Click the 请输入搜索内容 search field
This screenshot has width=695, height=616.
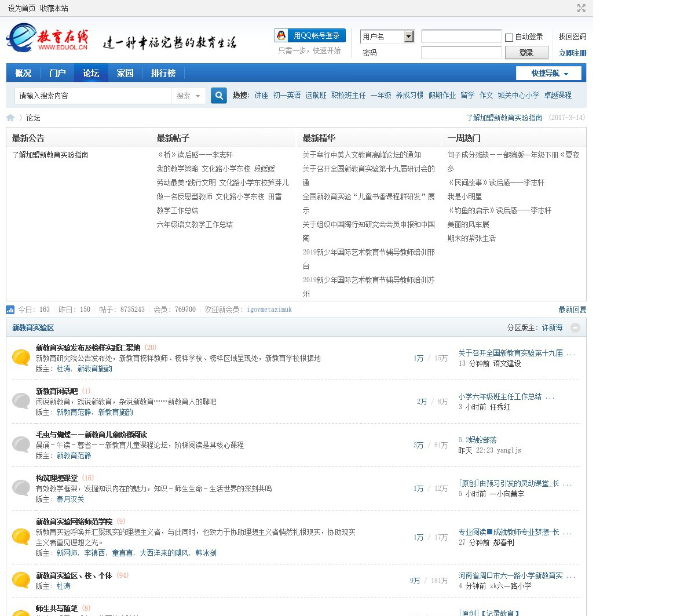point(93,96)
